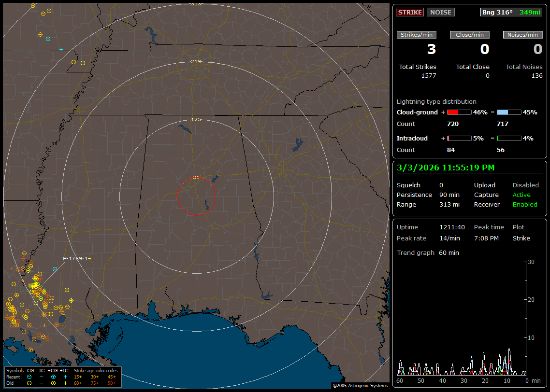Click the Recent +IC plus symbol in legend
The image size is (550, 392).
[65, 377]
